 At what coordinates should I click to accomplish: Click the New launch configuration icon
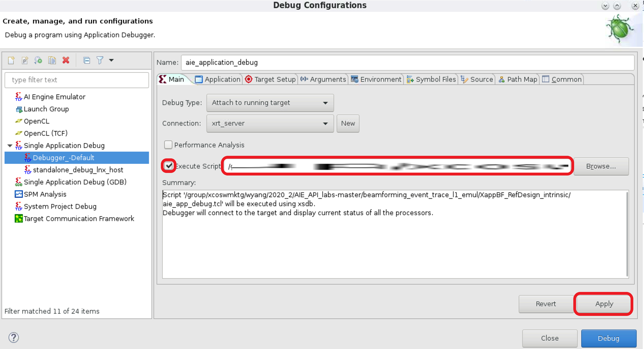click(11, 60)
